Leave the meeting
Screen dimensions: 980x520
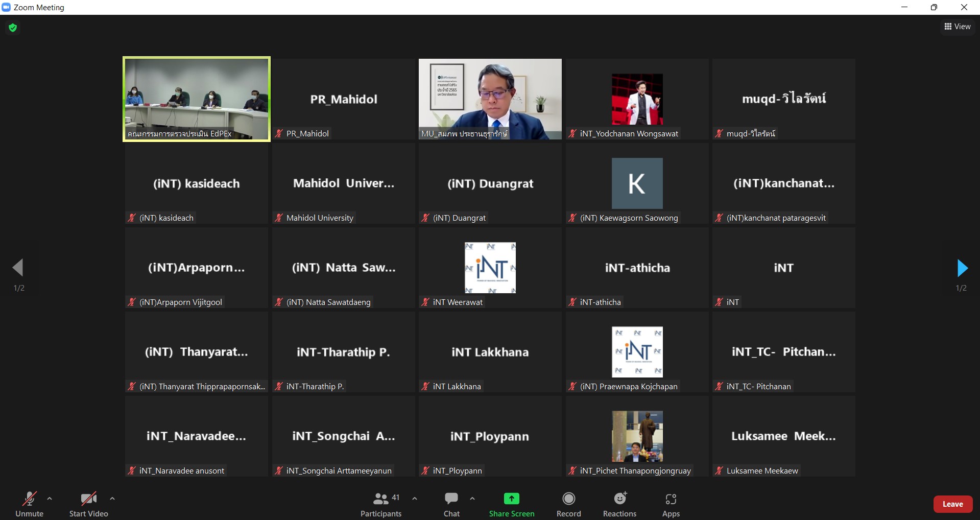click(x=952, y=504)
